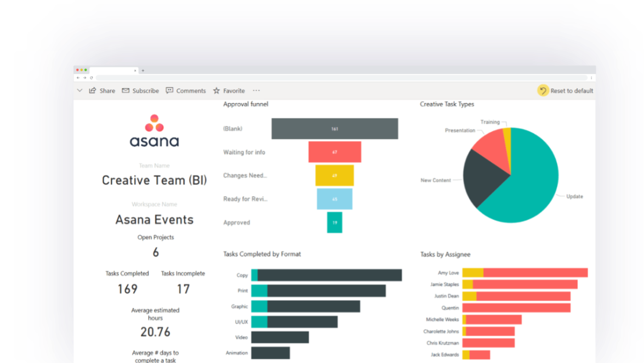Click the average hours value 20.76
Screen dimensions: 644x363
[x=155, y=332]
